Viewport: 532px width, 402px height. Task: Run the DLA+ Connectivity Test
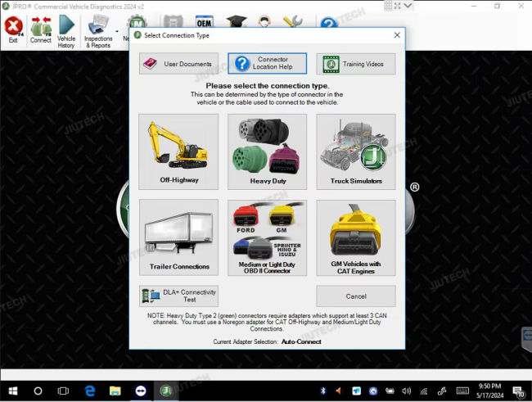click(x=178, y=296)
